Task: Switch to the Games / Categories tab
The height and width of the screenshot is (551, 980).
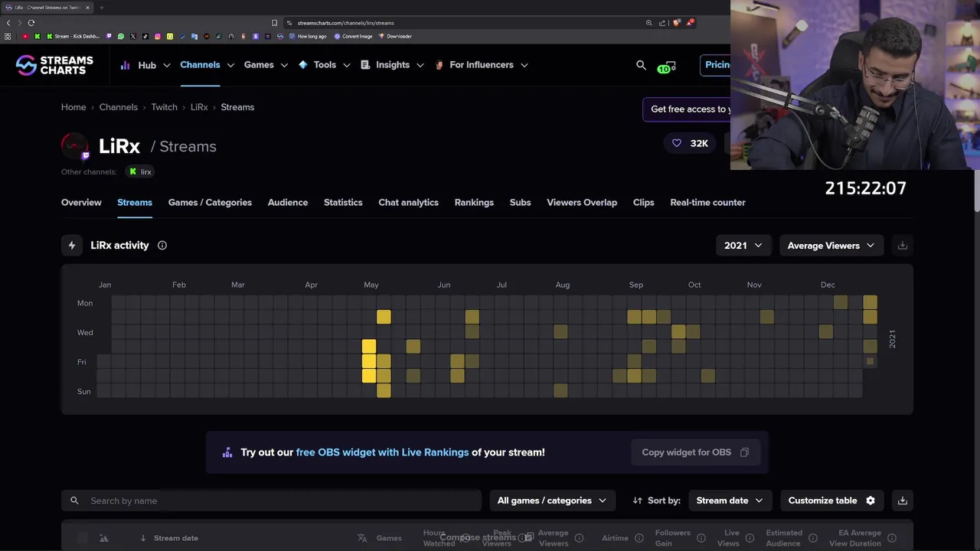Action: (x=210, y=203)
